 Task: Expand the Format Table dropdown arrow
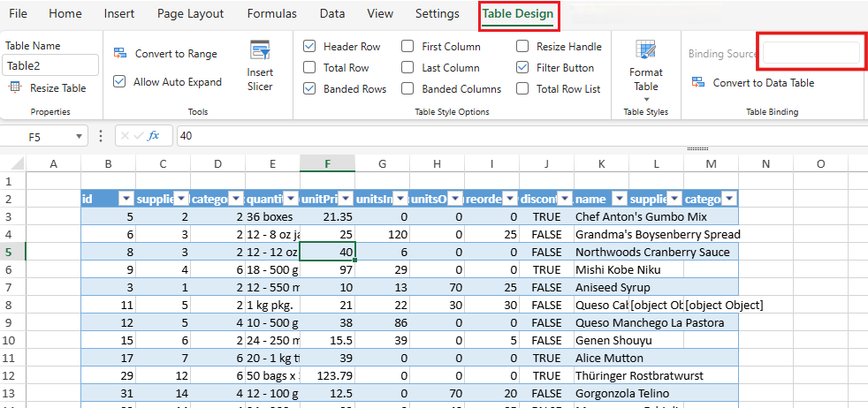[x=645, y=100]
